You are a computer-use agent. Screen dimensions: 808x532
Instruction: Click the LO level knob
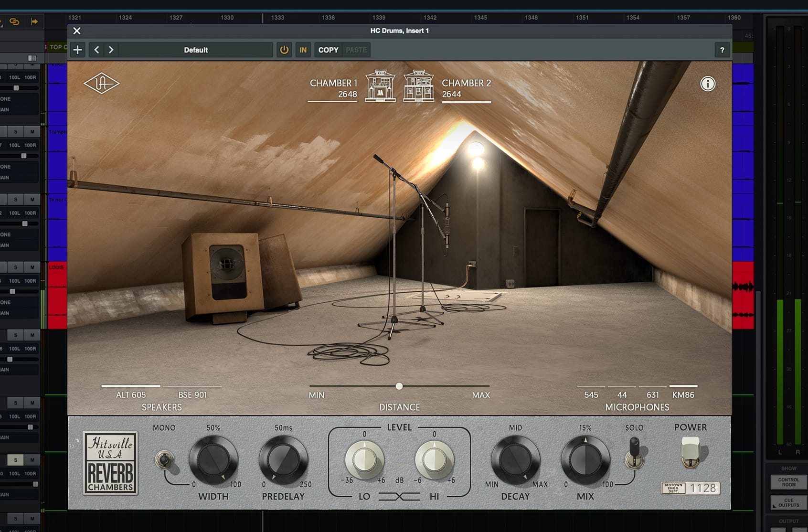click(x=364, y=460)
